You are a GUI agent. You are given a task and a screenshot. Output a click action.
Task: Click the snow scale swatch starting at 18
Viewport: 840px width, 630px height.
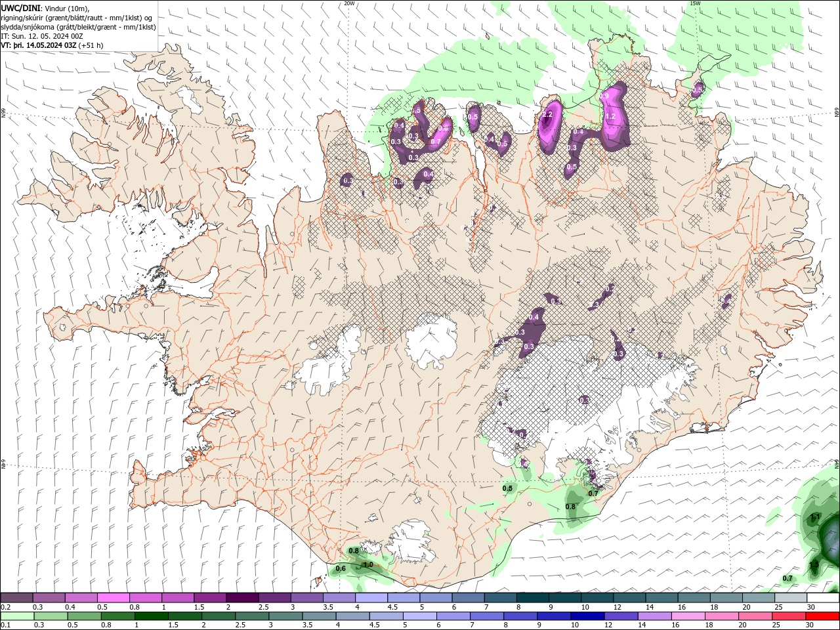pos(726,598)
